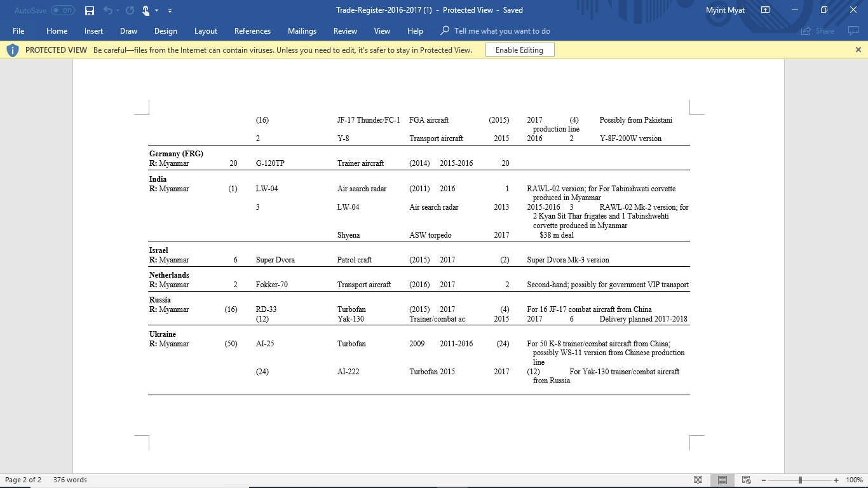This screenshot has width=868, height=488.
Task: Click the Patrol craft description
Action: pyautogui.click(x=355, y=260)
